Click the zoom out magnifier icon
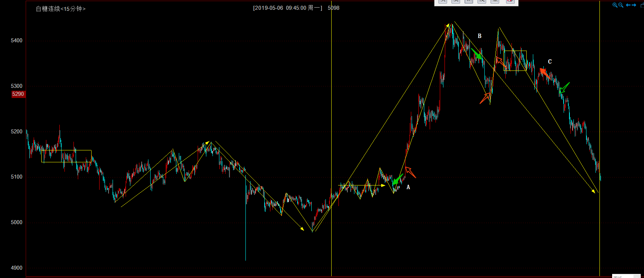Screen dimensions: 644x278 (621, 5)
